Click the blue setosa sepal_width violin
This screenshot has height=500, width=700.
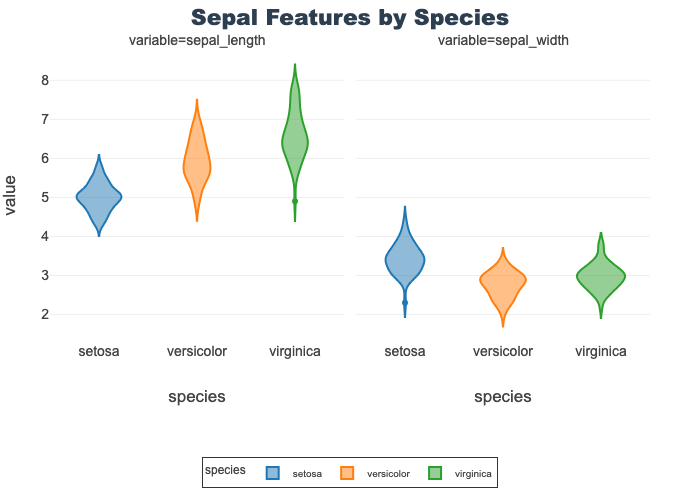pos(405,260)
